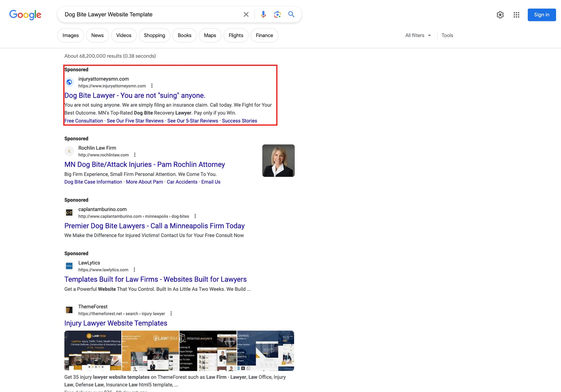The width and height of the screenshot is (561, 392).
Task: Open the Tools options
Action: click(447, 35)
